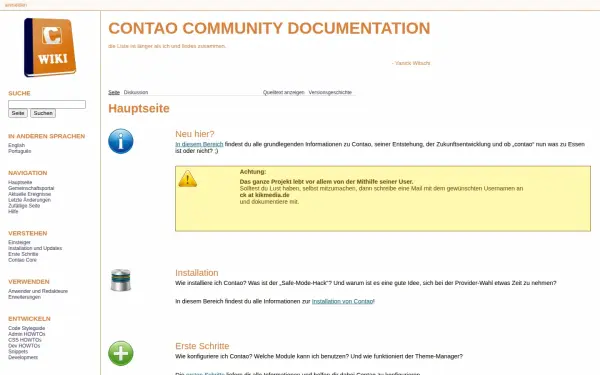Click the database icon beside Installation
The height and width of the screenshot is (375, 600).
coord(121,280)
